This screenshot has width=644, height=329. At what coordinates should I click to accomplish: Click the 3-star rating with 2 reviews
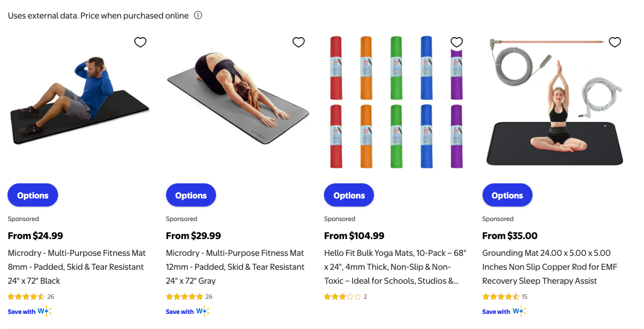pyautogui.click(x=343, y=297)
